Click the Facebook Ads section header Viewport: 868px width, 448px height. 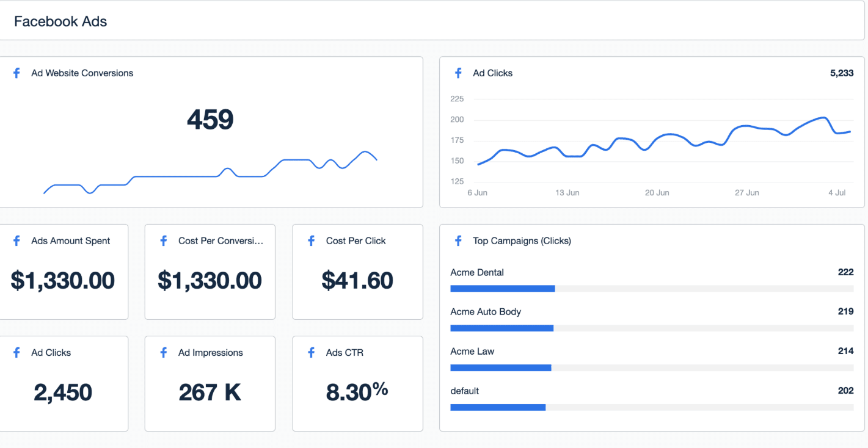tap(60, 21)
